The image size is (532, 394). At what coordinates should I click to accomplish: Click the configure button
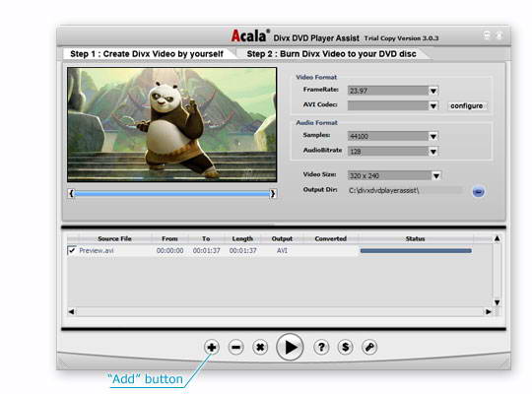467,105
